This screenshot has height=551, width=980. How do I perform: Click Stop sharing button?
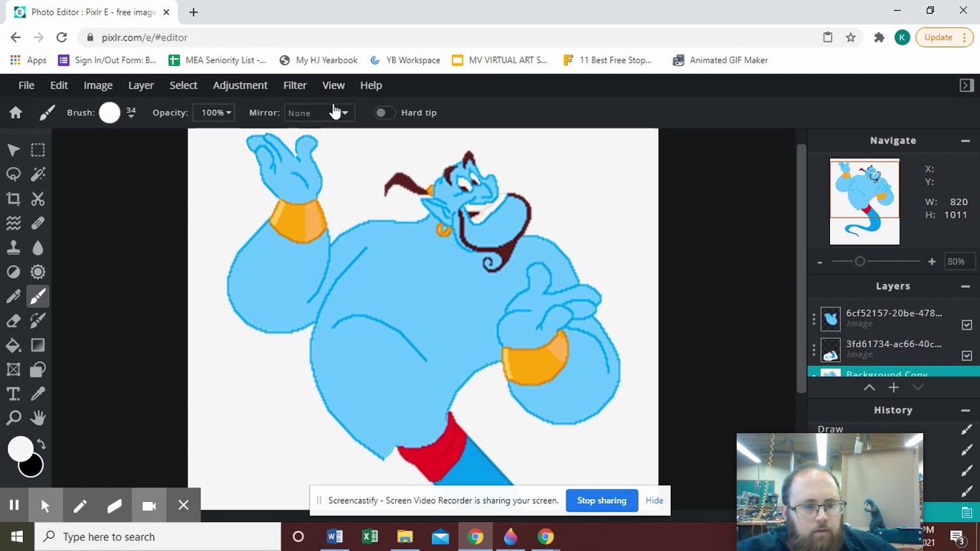tap(602, 500)
